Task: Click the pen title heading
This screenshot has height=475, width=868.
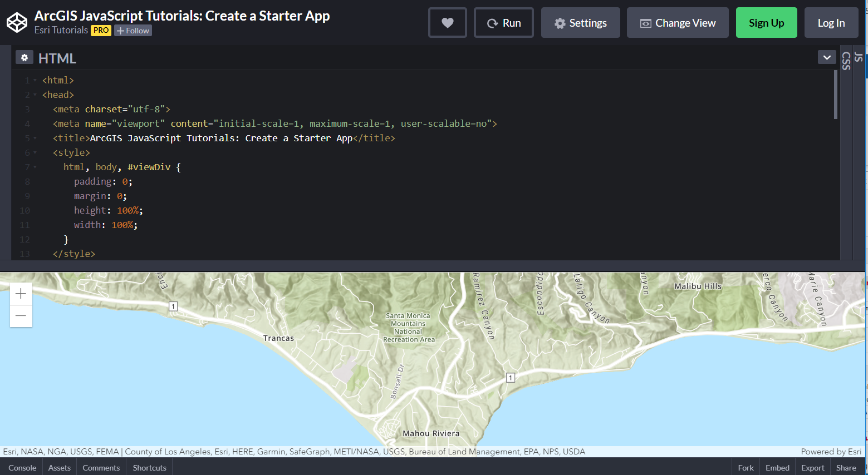Action: tap(182, 16)
